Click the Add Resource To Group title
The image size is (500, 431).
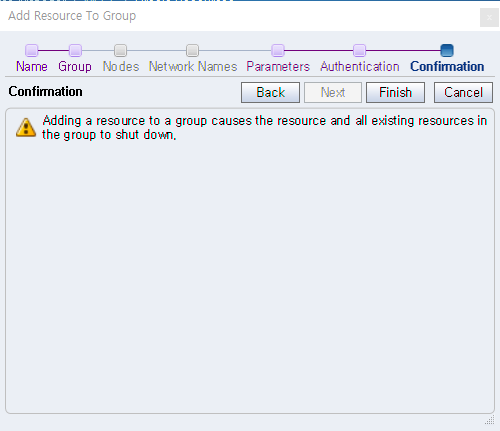(72, 16)
